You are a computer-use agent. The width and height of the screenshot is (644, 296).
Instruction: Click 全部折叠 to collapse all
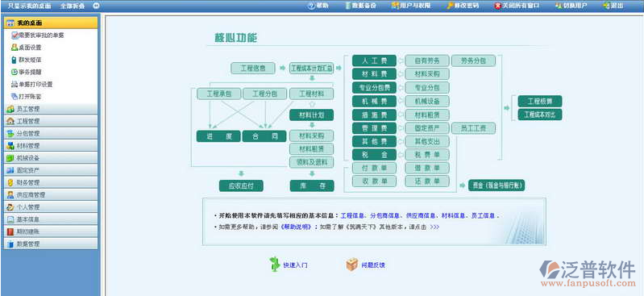coord(73,6)
